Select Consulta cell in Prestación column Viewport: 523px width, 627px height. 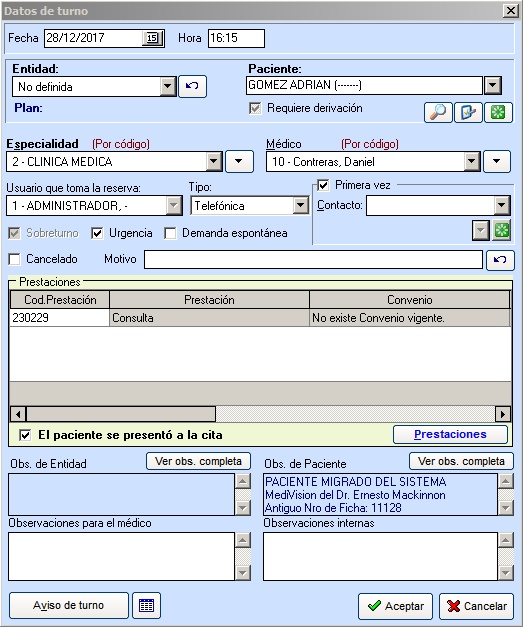point(210,318)
